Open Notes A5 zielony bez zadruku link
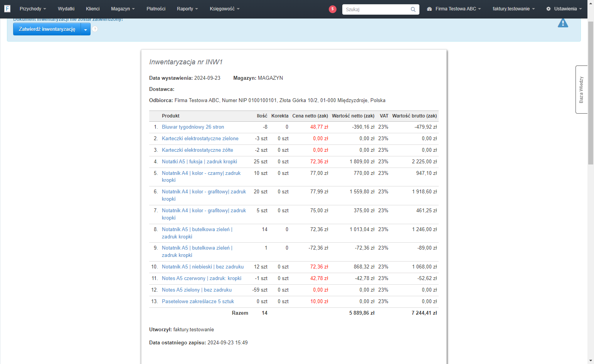Viewport: 594px width, 364px height. (x=197, y=290)
